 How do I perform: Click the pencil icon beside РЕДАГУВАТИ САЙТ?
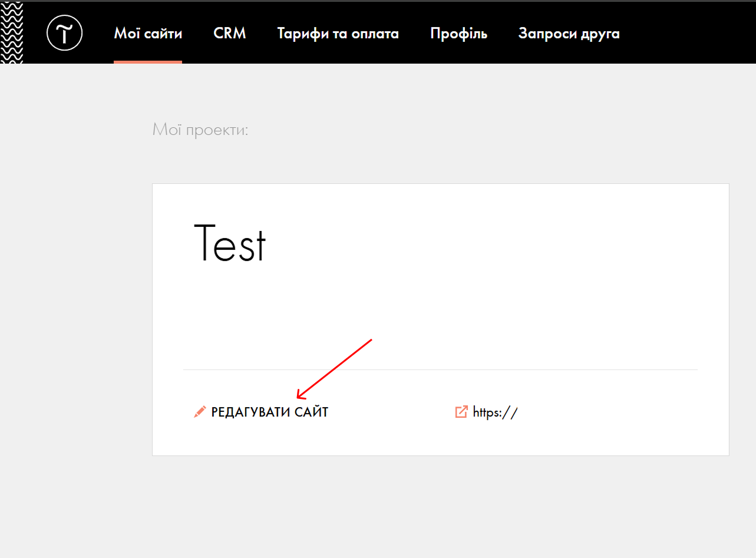(x=200, y=412)
